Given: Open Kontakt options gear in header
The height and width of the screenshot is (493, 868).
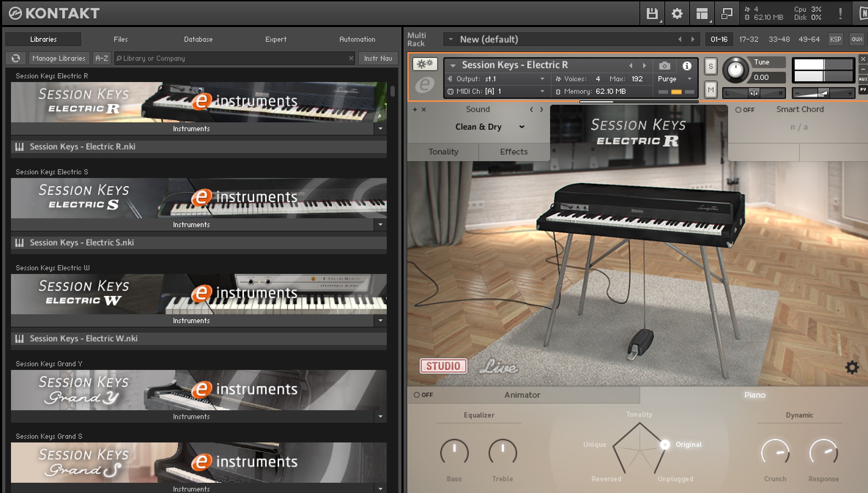Looking at the screenshot, I should coord(677,14).
